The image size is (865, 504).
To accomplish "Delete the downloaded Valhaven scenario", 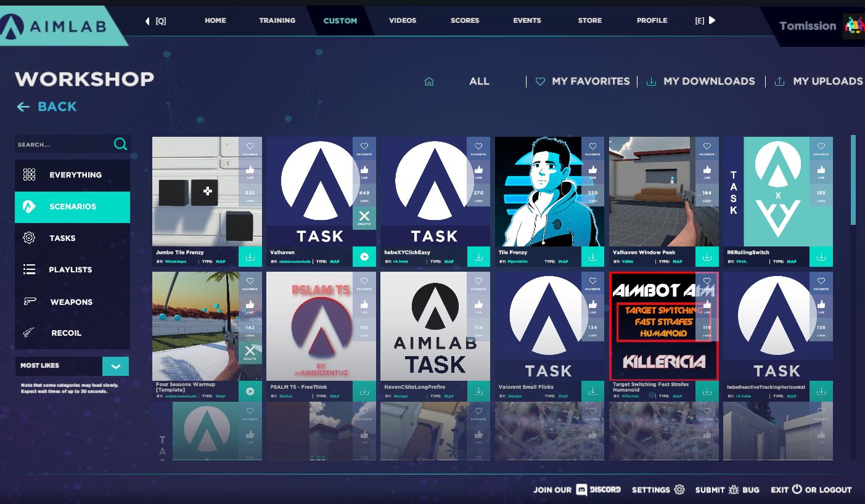I will pos(364,217).
